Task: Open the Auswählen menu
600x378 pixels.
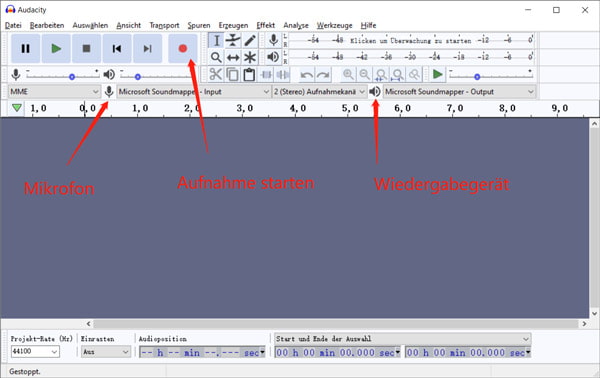Action: 90,25
